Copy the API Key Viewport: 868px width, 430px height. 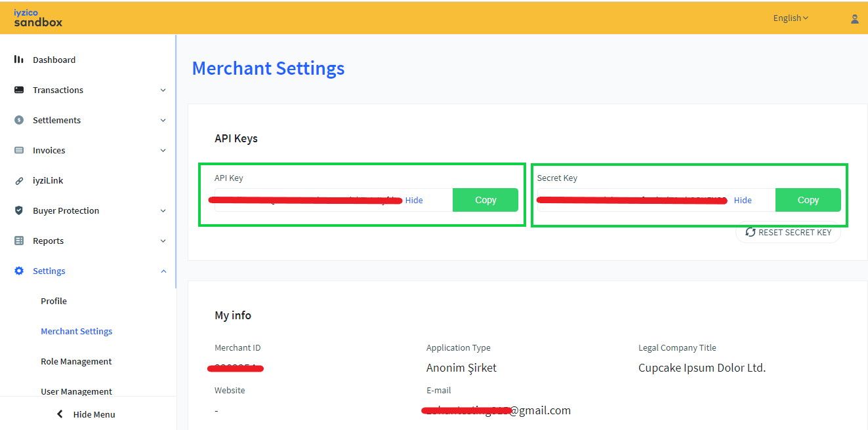pos(486,200)
